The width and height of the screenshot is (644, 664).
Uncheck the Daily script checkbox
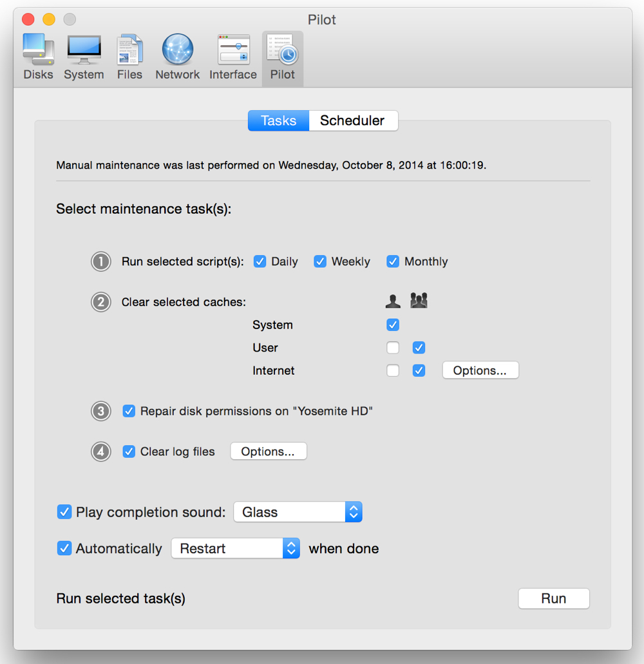coord(260,261)
